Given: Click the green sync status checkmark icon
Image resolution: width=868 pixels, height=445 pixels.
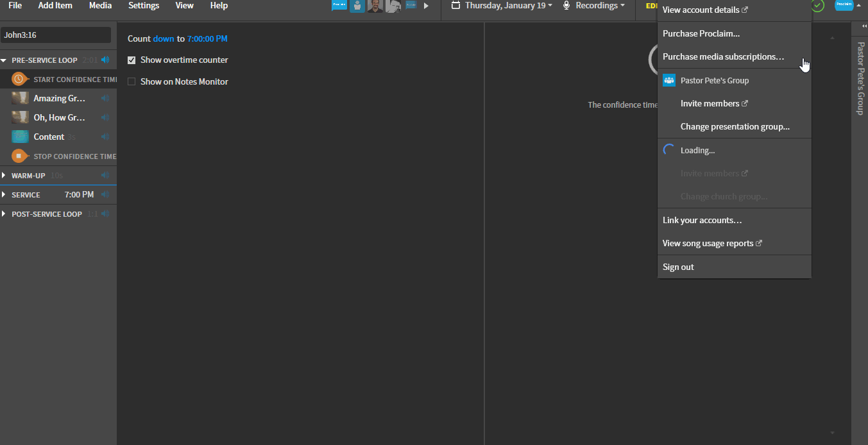Looking at the screenshot, I should point(817,6).
